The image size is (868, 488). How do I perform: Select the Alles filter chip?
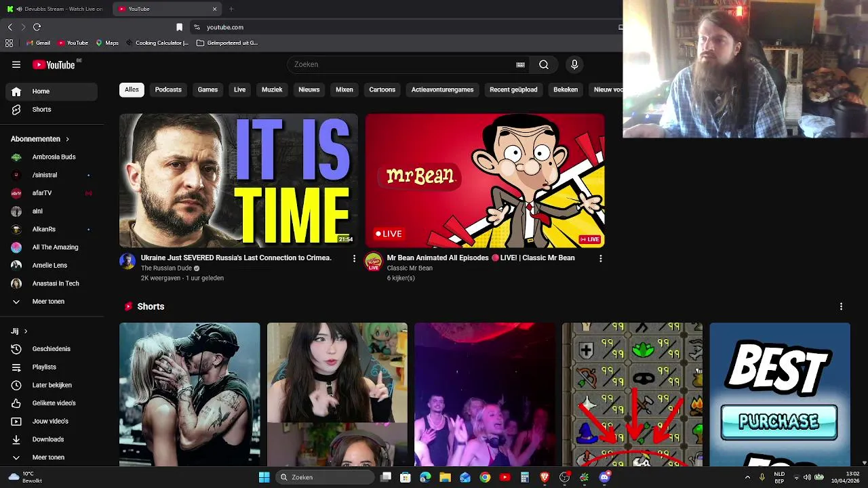click(x=132, y=89)
